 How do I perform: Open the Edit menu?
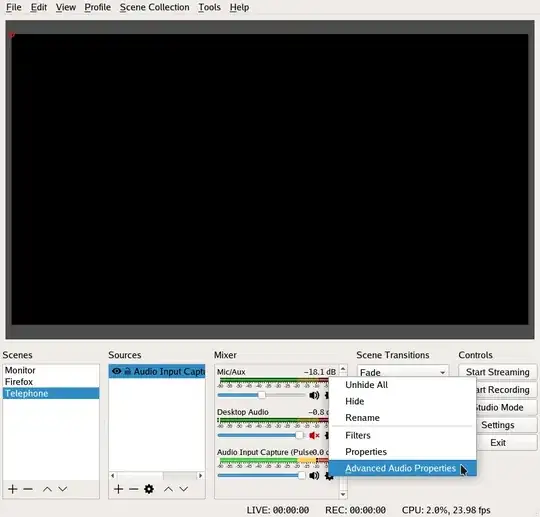(x=39, y=7)
